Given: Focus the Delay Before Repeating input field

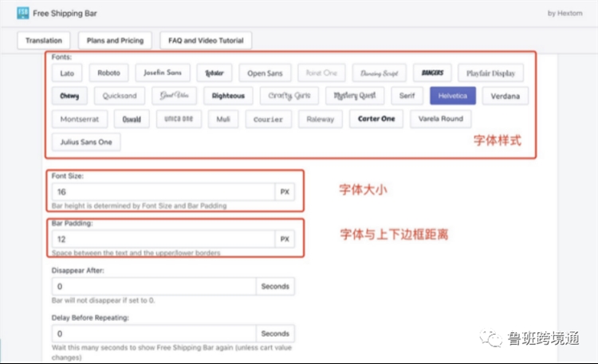Looking at the screenshot, I should click(x=154, y=334).
